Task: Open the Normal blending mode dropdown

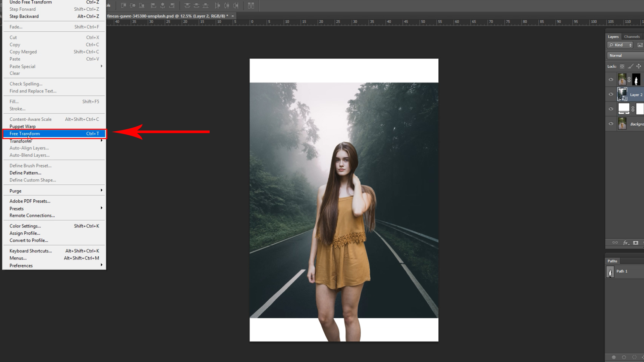Action: pos(624,55)
